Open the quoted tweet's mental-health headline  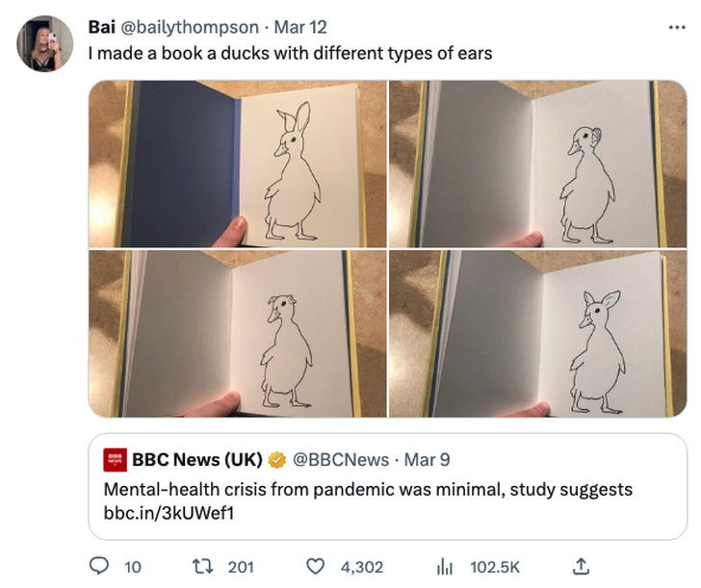(x=368, y=489)
